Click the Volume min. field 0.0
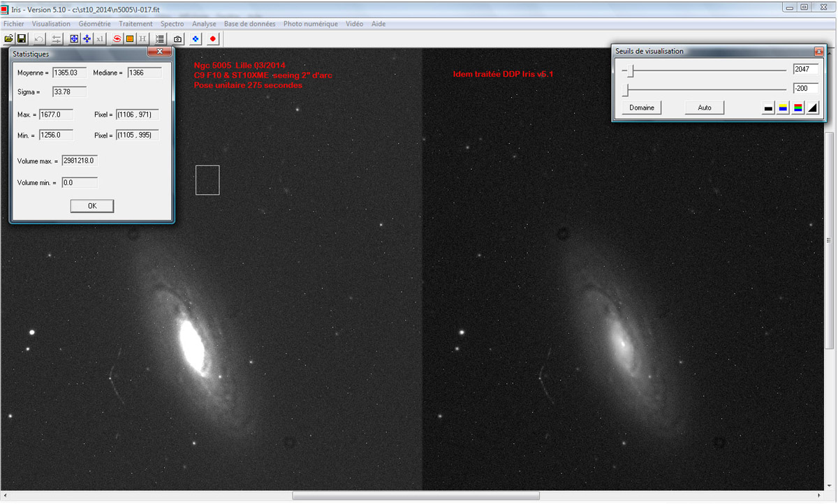Screen dimensions: 838x504 (80, 183)
